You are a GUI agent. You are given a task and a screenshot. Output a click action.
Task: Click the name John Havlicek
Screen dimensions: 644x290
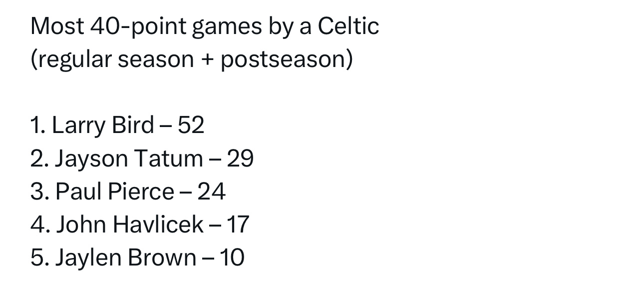click(130, 224)
